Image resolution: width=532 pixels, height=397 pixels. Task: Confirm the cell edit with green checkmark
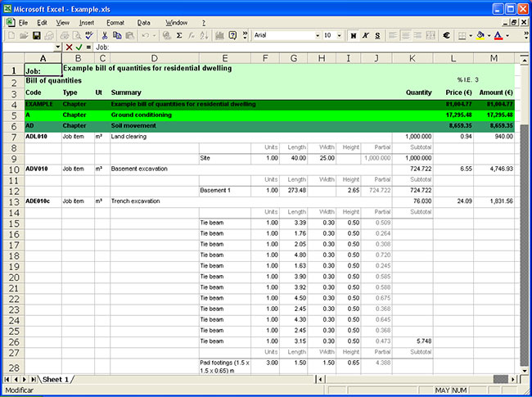click(79, 47)
